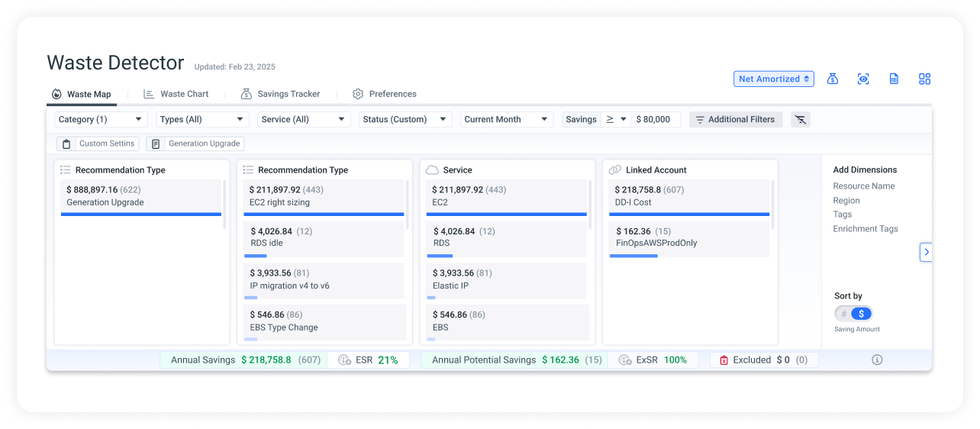Expand the right side panel arrow
This screenshot has width=980, height=429.
[x=926, y=252]
